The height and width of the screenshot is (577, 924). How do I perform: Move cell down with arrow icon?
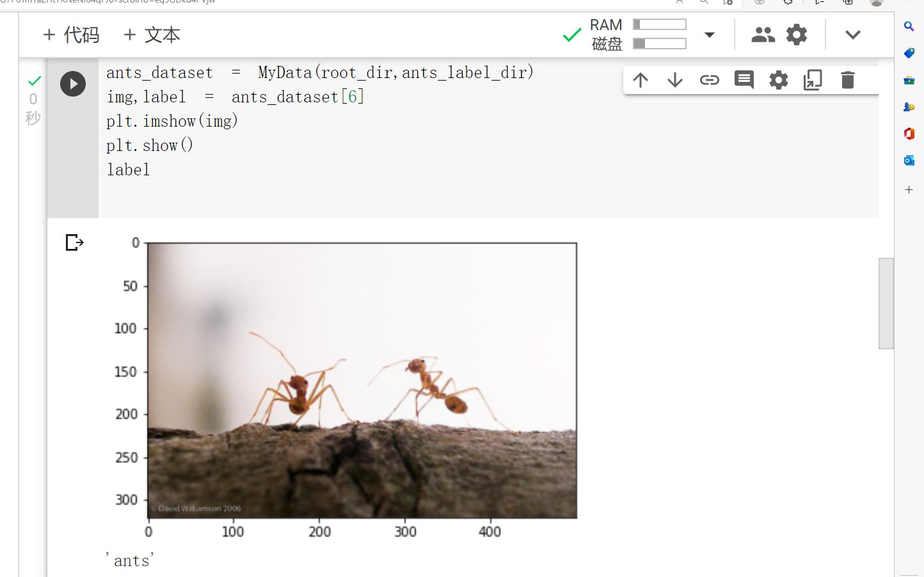[x=675, y=80]
